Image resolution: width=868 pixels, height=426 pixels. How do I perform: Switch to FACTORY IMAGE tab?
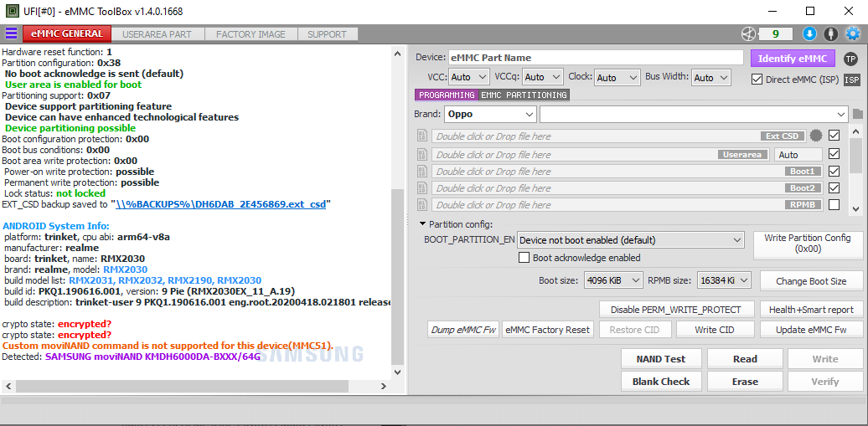251,34
